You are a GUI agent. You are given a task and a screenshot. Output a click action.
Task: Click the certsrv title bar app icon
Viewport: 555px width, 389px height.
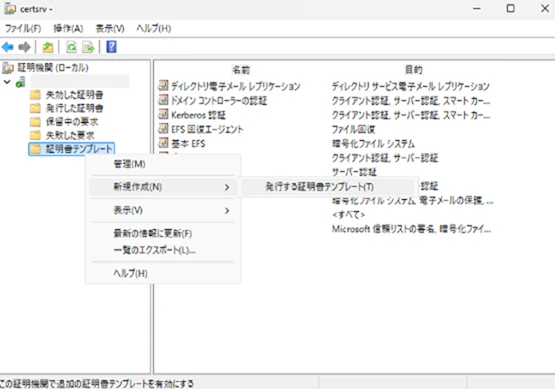point(10,8)
